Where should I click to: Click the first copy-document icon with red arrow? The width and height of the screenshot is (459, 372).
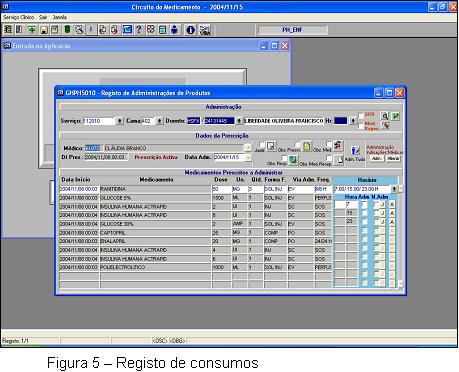click(103, 30)
